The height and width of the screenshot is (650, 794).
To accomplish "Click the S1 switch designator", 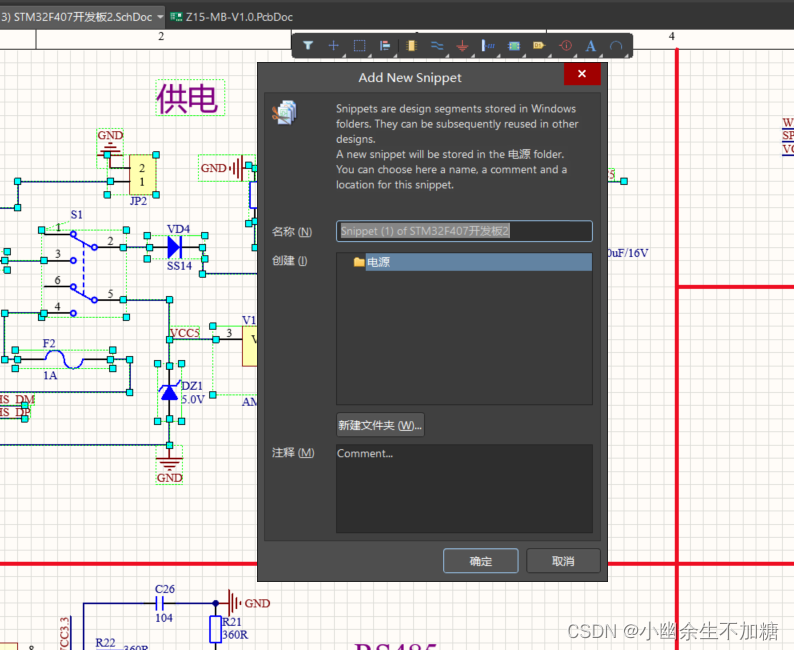I will (76, 214).
